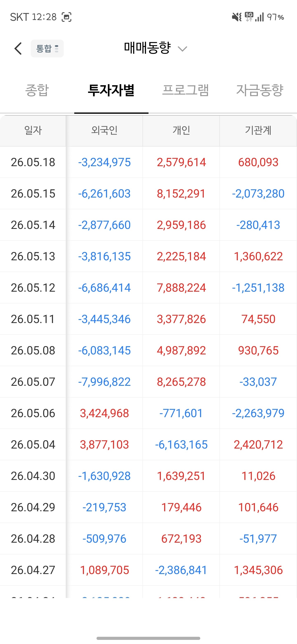Tap the 일자 column header
This screenshot has width=297, height=644.
[33, 130]
